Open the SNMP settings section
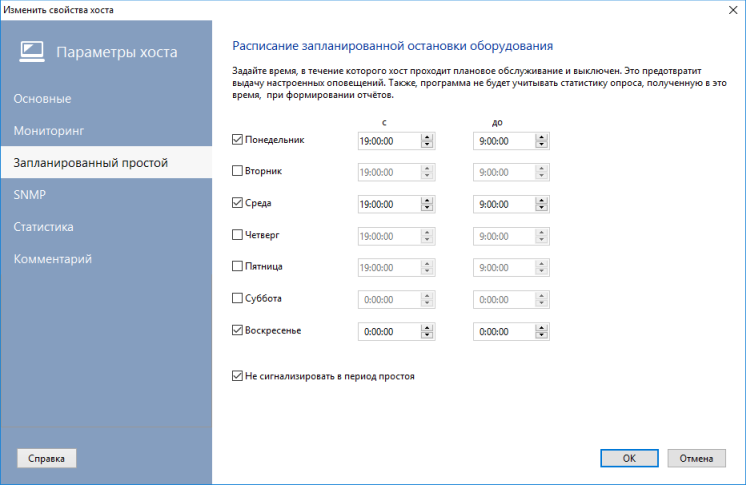 click(106, 195)
